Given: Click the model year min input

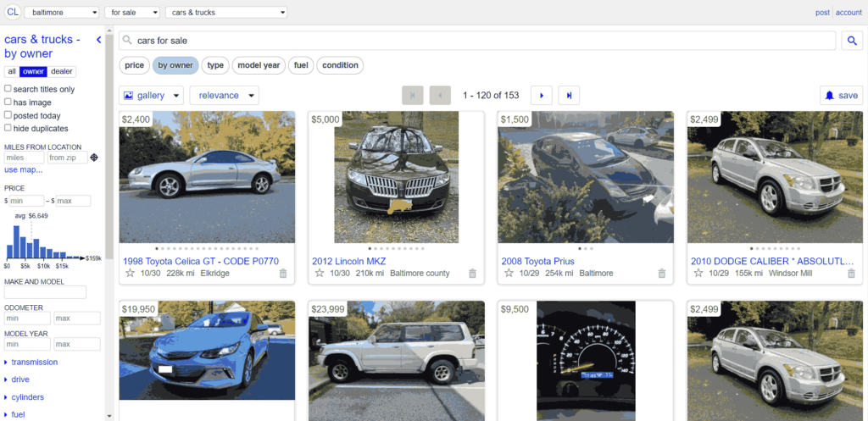Looking at the screenshot, I should pos(28,344).
